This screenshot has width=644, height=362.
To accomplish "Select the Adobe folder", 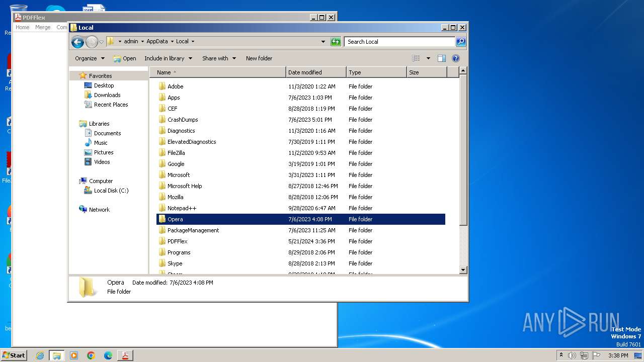I will [175, 86].
